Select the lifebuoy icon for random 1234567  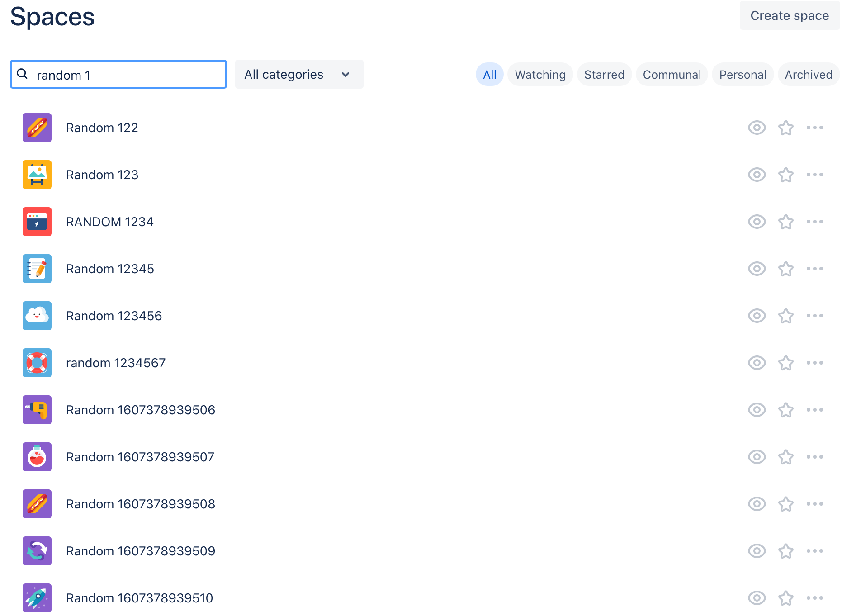[x=37, y=363]
